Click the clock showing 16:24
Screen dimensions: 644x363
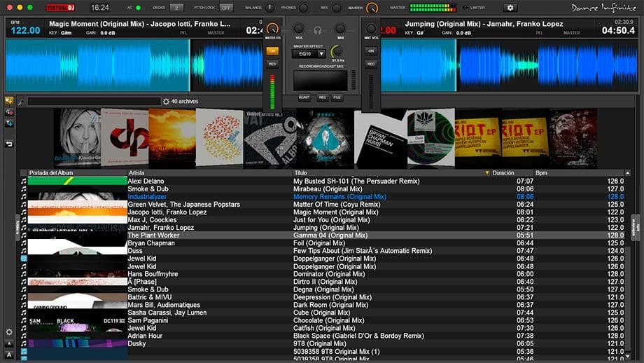pyautogui.click(x=100, y=8)
